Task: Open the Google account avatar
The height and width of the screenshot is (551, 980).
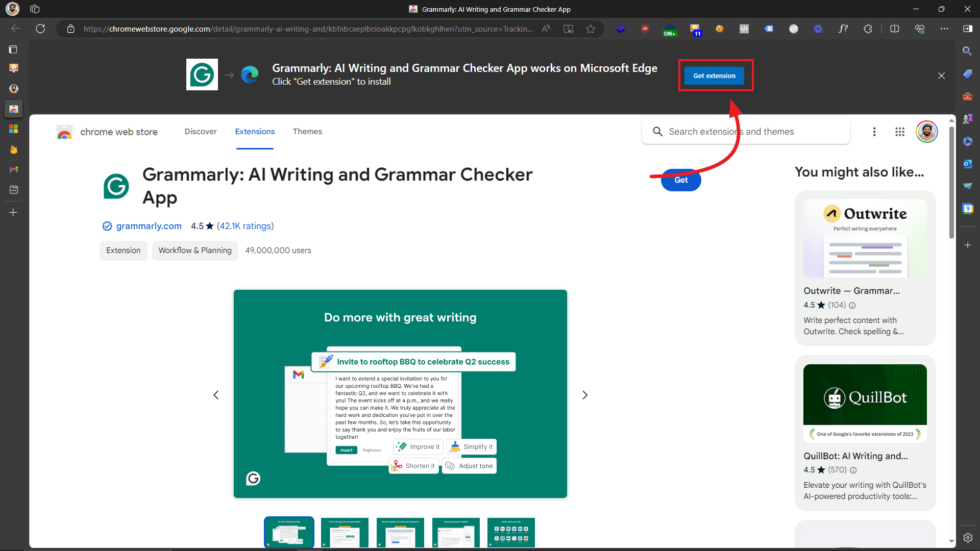Action: pos(927,132)
